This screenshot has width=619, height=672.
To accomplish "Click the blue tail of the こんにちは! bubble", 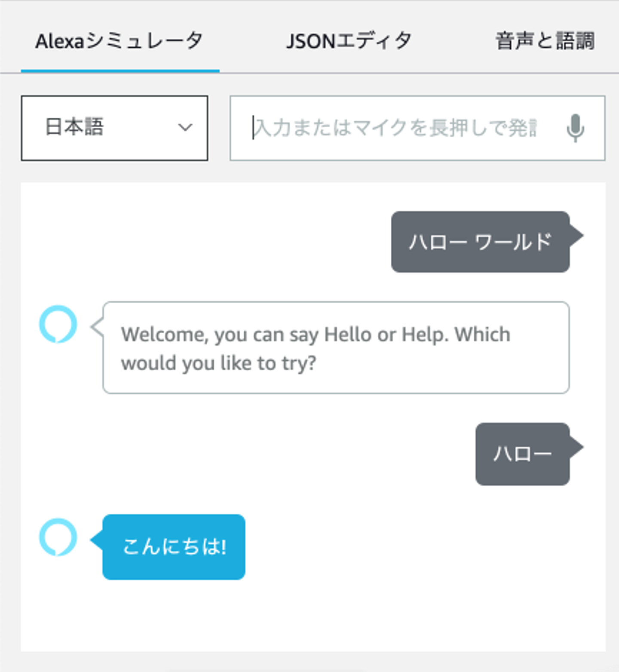I will point(96,540).
